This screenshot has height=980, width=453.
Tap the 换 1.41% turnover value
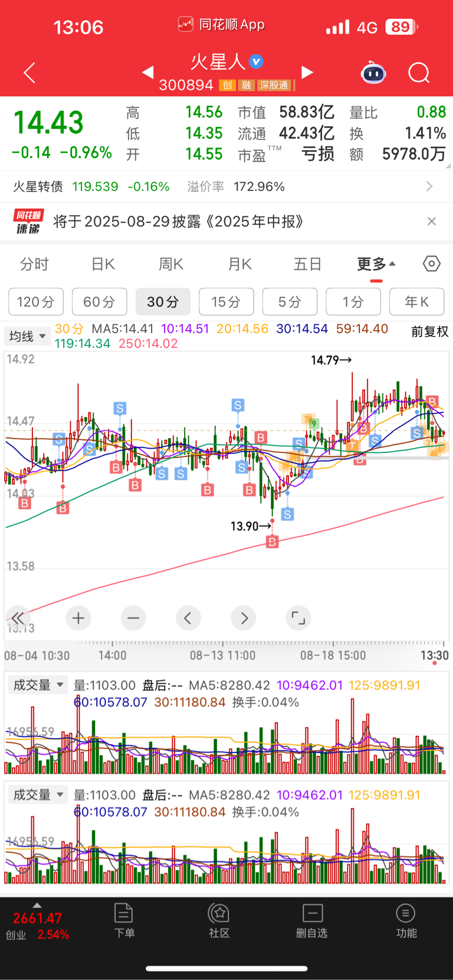click(x=425, y=133)
